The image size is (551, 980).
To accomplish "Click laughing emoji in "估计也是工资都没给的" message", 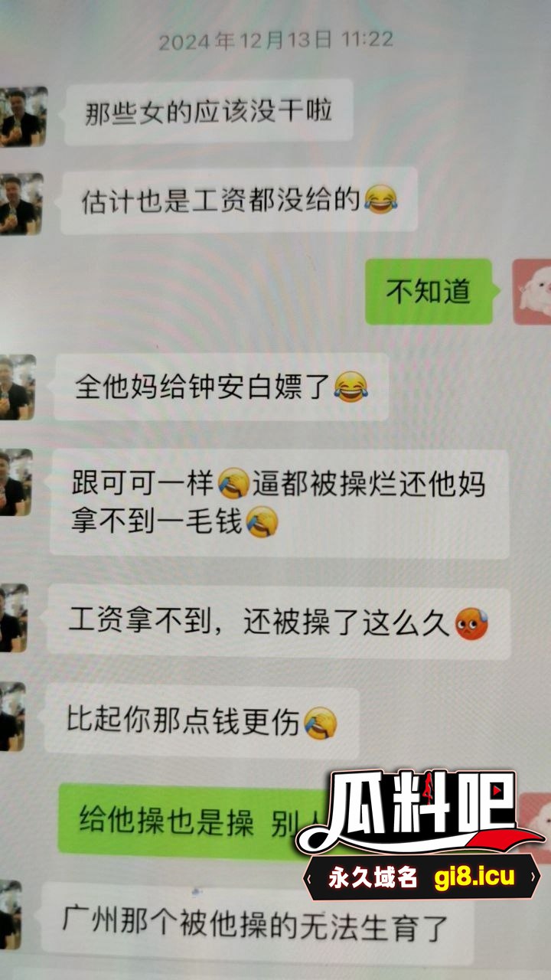I will [x=381, y=200].
